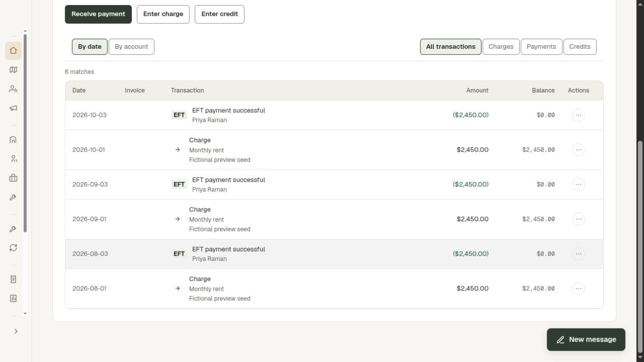Expand the sidebar with the chevron arrow

16,331
